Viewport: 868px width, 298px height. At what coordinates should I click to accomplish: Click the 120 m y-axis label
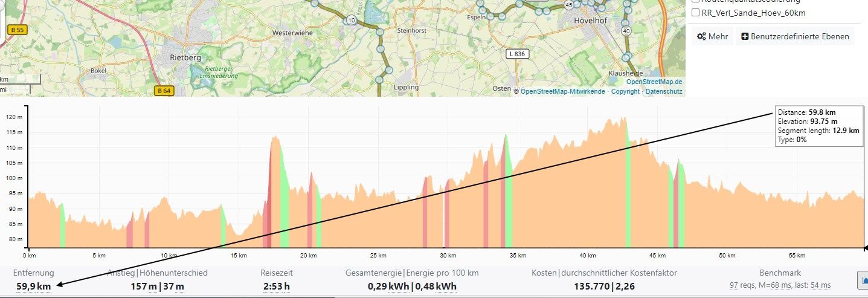[14, 117]
